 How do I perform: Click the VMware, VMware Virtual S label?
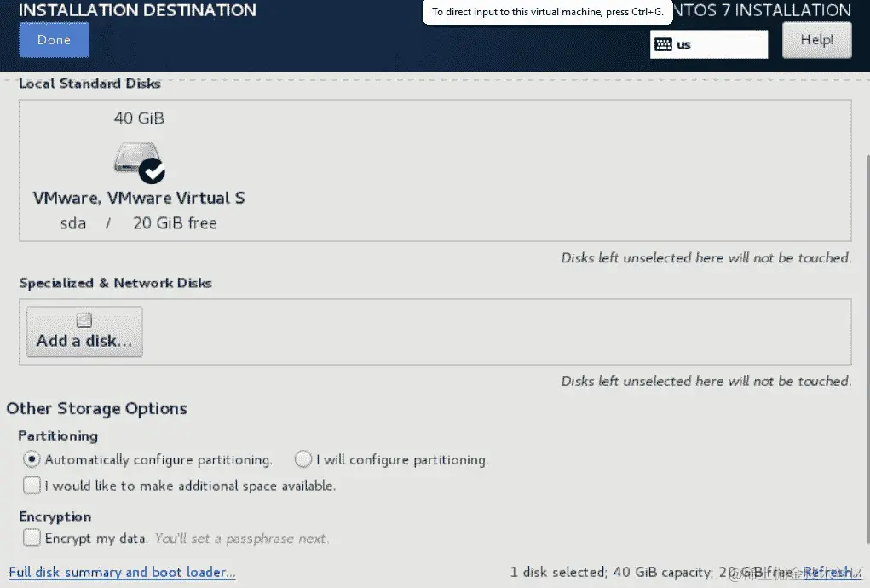pyautogui.click(x=139, y=198)
